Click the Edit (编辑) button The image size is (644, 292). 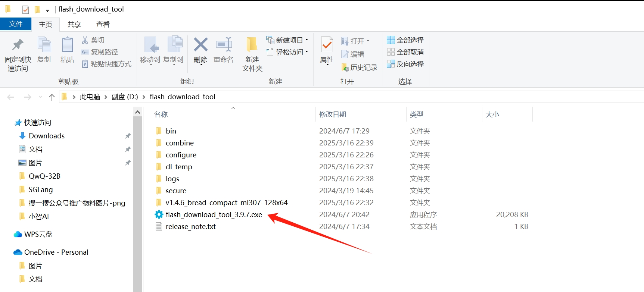pyautogui.click(x=353, y=54)
